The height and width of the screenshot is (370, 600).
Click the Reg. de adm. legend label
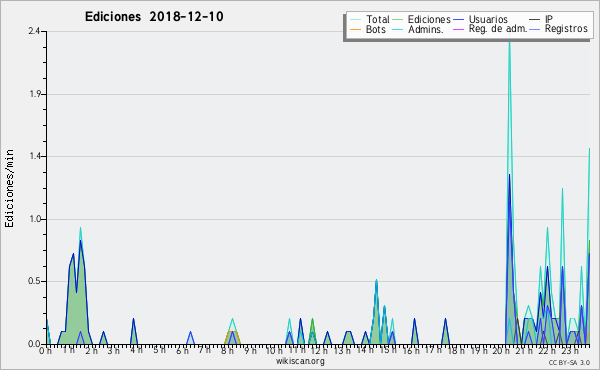coord(498,29)
